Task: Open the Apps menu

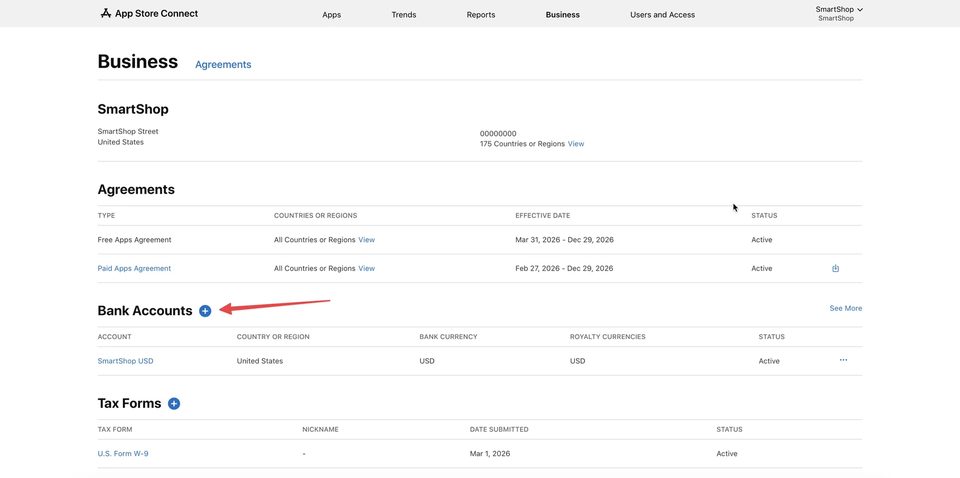Action: coord(331,15)
